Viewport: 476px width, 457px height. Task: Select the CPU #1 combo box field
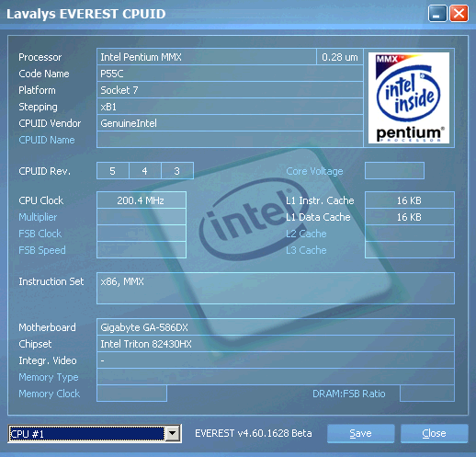95,433
